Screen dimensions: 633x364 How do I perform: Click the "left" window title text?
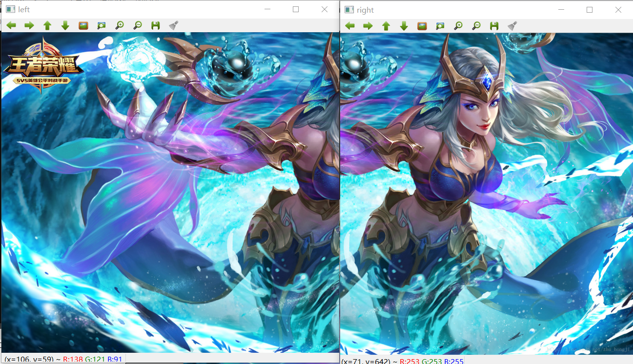pos(24,10)
